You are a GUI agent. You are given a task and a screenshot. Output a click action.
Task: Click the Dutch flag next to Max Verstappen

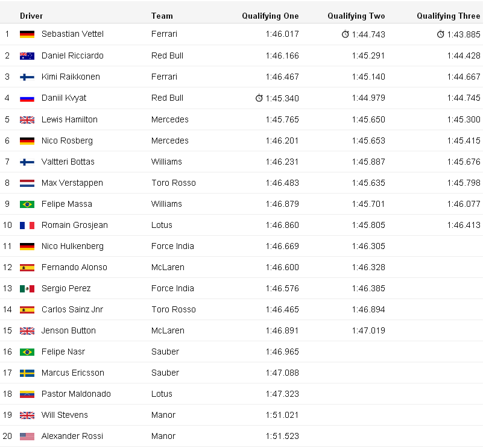[x=27, y=183]
